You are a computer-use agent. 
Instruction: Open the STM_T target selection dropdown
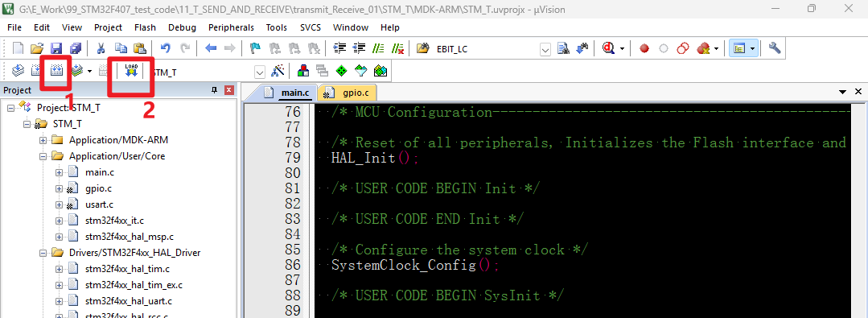pos(260,72)
